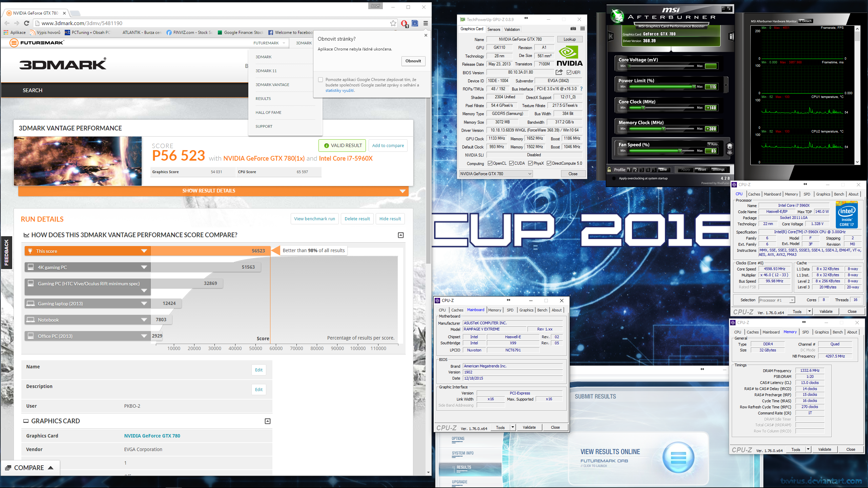Open Chrome three-line menu
868x488 pixels.
[x=426, y=23]
